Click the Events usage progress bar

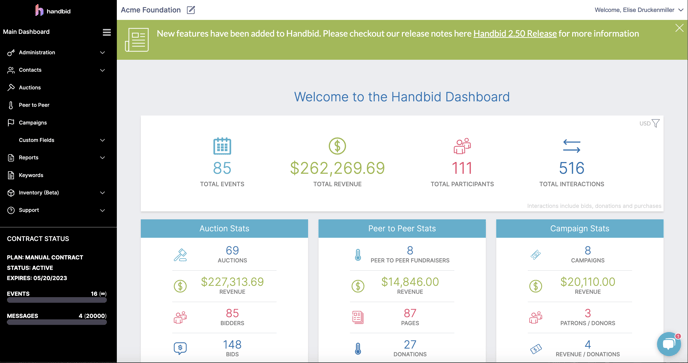pos(57,301)
